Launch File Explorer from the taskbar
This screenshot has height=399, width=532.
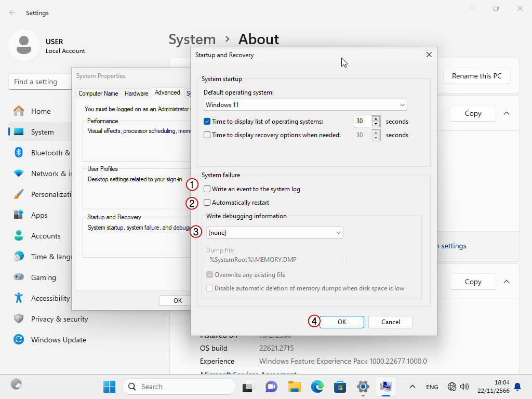pos(295,387)
